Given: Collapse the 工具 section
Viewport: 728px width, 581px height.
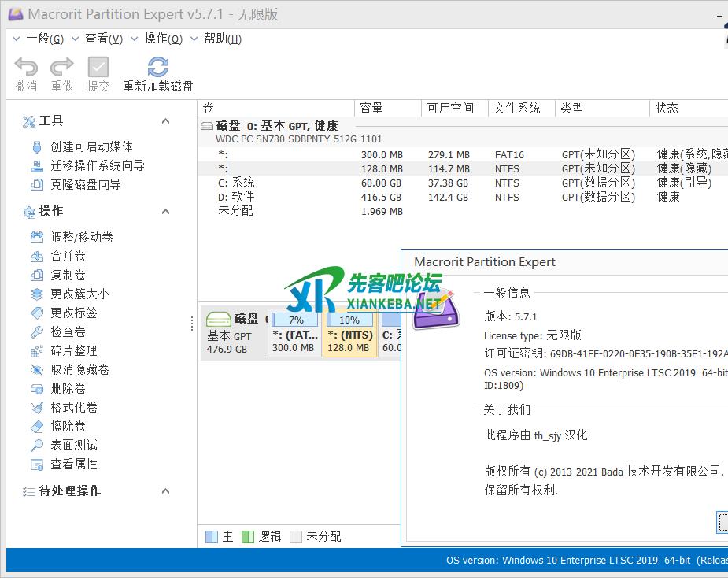Looking at the screenshot, I should [165, 121].
